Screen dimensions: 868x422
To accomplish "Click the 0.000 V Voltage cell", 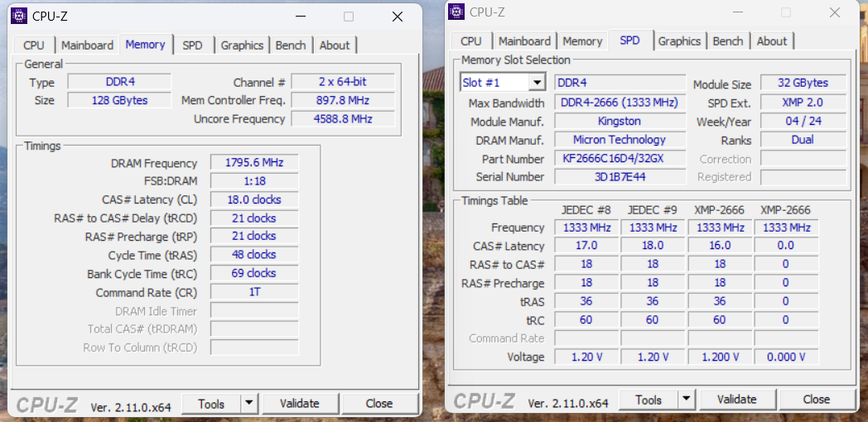I will coord(786,357).
